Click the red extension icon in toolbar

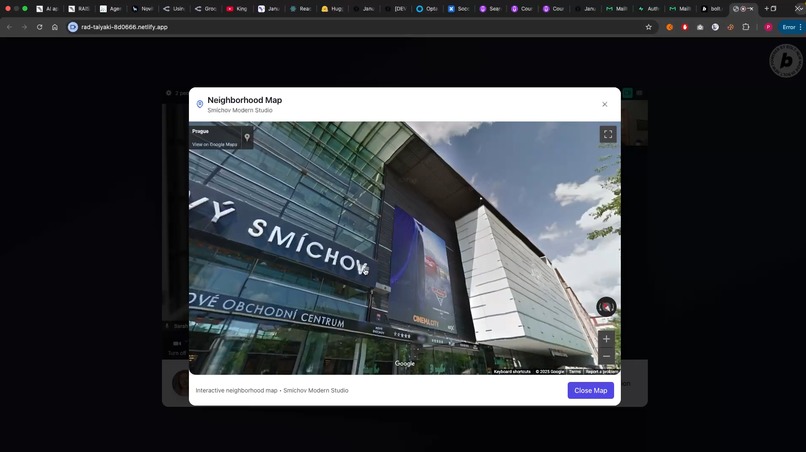coord(685,27)
